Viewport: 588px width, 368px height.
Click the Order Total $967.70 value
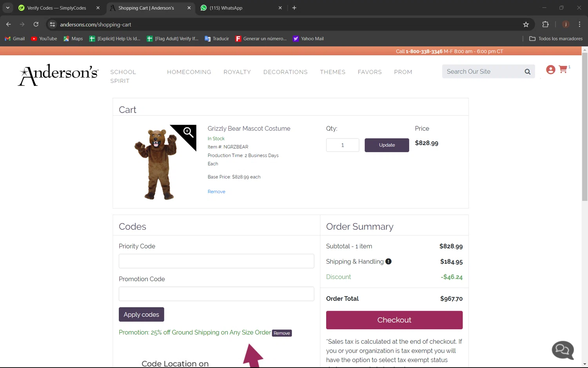tap(451, 299)
